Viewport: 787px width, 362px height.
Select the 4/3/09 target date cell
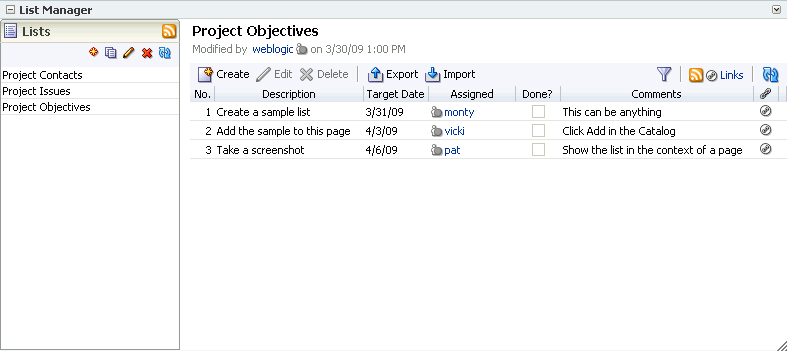(x=381, y=131)
